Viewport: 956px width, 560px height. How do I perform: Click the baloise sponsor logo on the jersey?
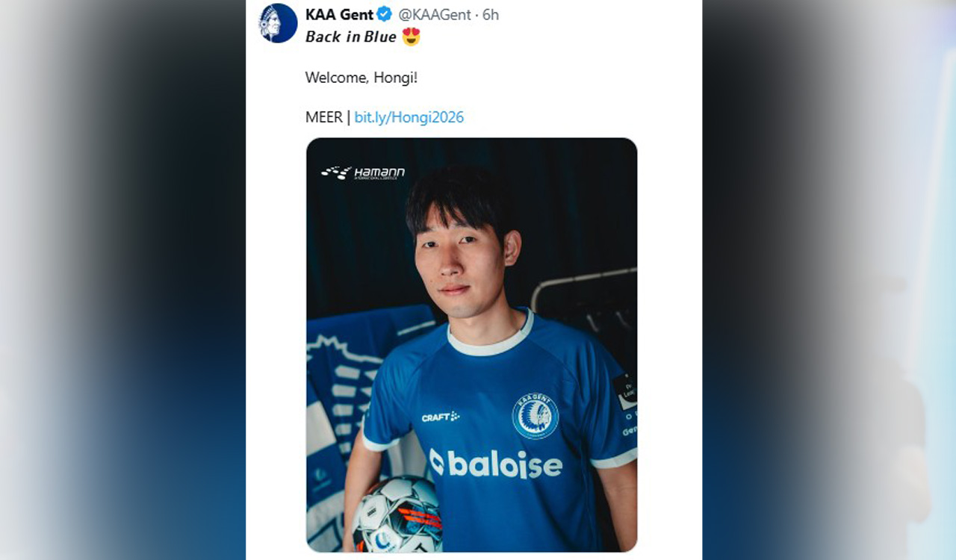(x=496, y=464)
